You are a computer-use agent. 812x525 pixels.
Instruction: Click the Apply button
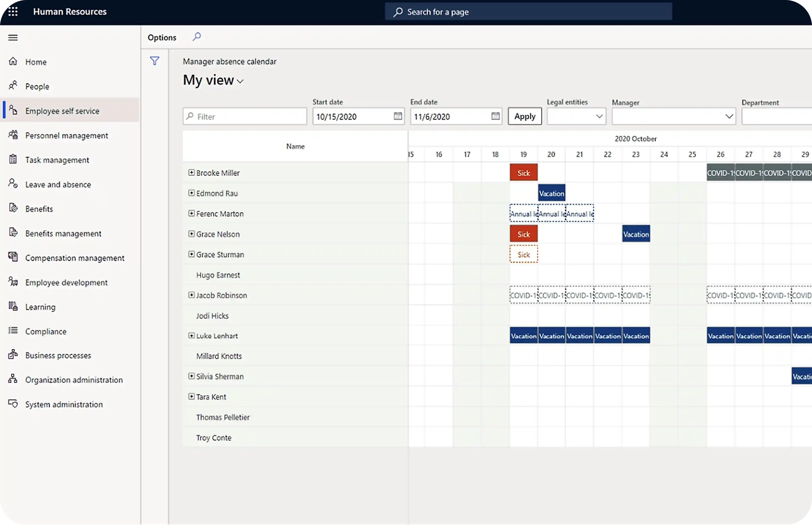click(524, 116)
